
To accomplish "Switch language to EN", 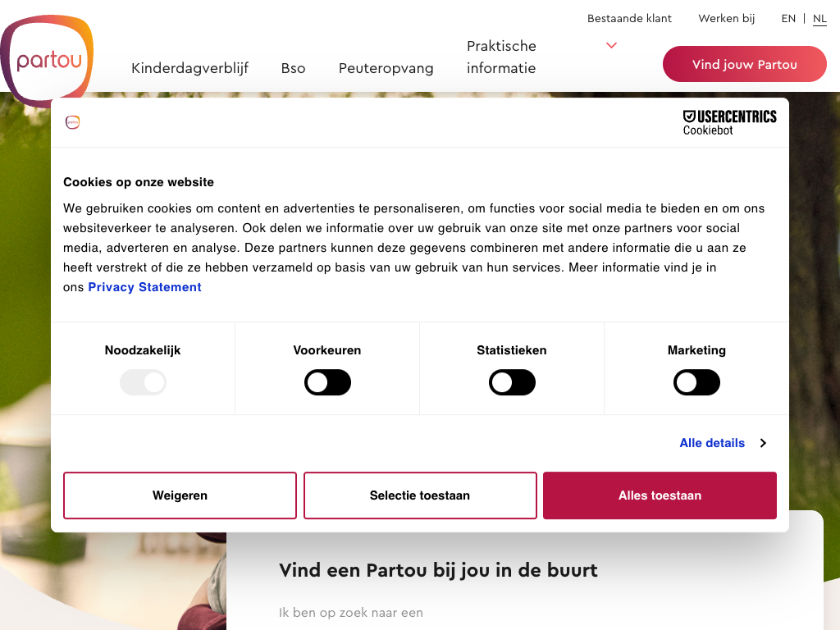I will 788,19.
